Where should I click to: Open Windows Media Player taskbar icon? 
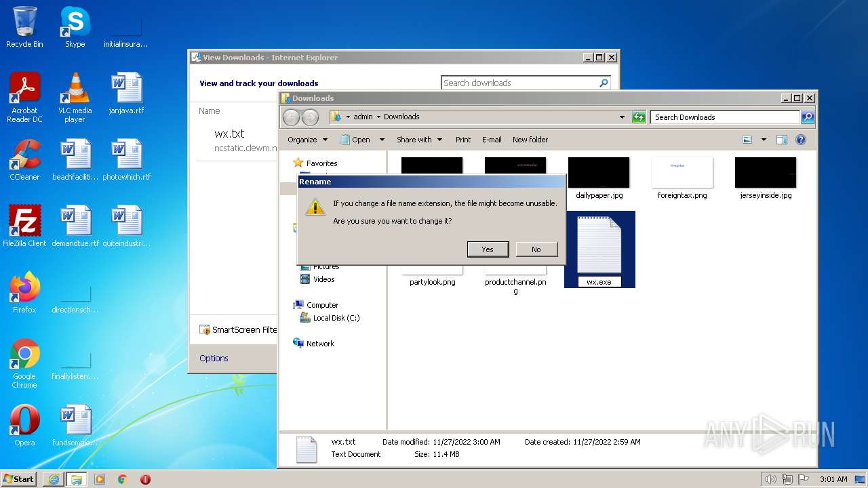click(100, 479)
